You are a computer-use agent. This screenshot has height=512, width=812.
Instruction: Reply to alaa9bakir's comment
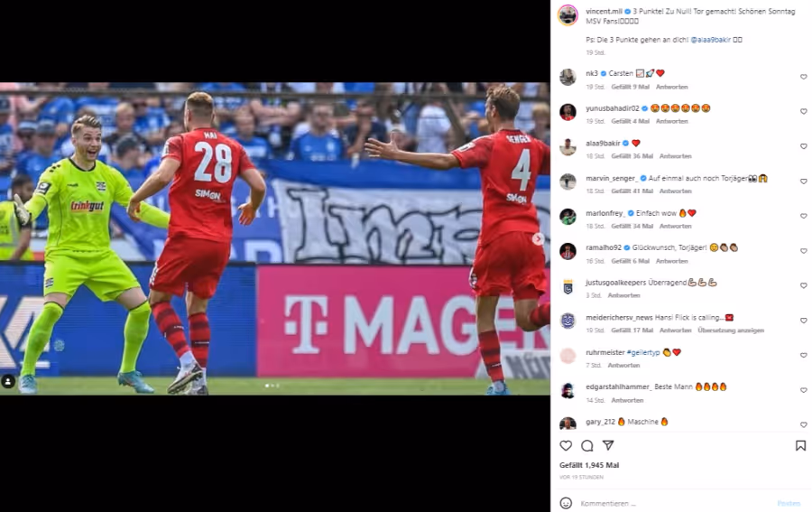point(675,156)
